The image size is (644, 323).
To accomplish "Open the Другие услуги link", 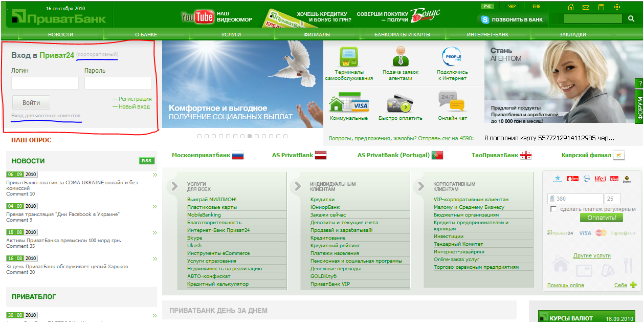I will click(x=592, y=255).
